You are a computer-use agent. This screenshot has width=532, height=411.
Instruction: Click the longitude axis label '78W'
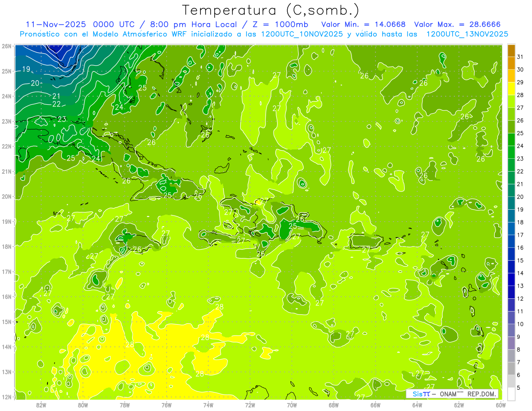click(125, 405)
